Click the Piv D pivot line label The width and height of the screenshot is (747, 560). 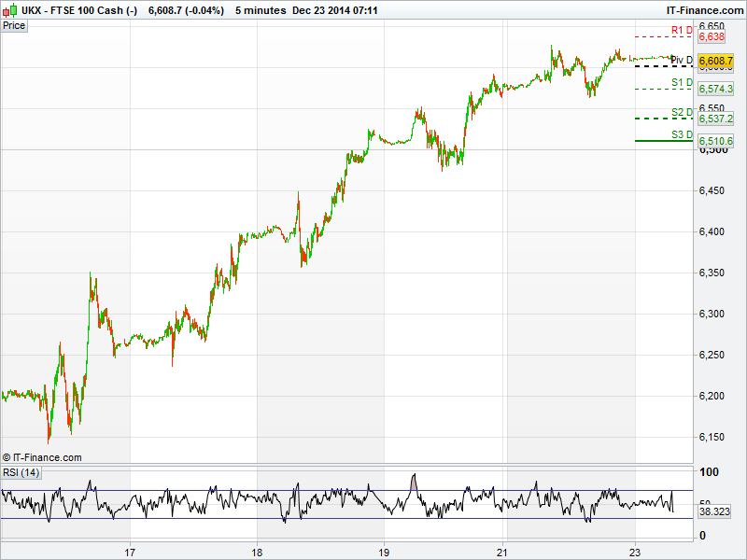point(682,60)
